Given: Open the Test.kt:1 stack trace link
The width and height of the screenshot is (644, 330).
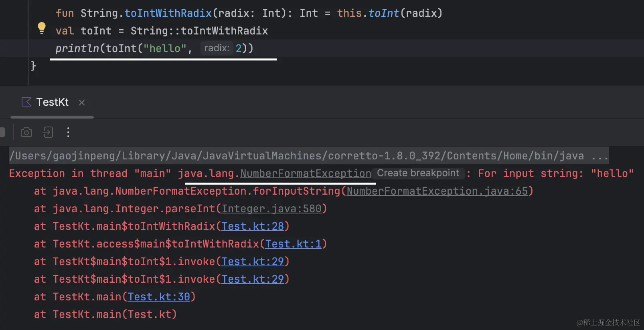Looking at the screenshot, I should tap(294, 244).
